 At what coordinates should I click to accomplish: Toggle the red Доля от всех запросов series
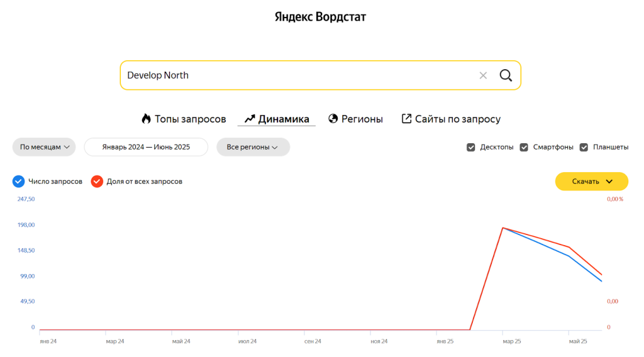(97, 182)
